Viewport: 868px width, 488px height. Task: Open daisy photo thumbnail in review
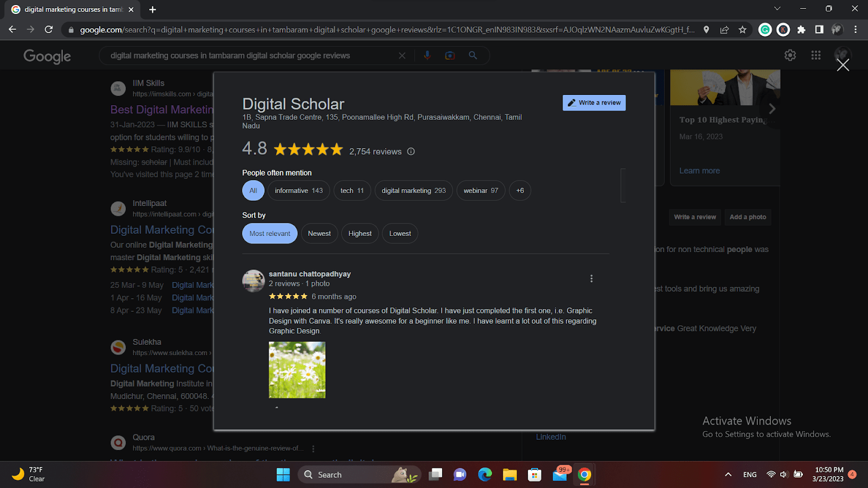(x=297, y=370)
